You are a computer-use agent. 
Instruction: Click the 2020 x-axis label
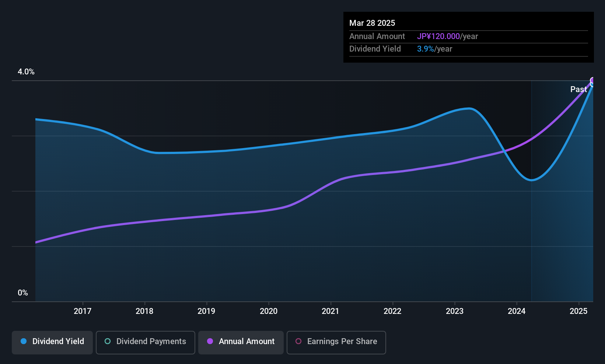click(269, 311)
